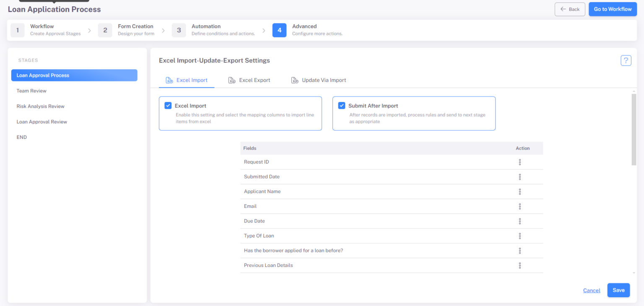Click three-dot icon for Email field
644x306 pixels.
519,206
